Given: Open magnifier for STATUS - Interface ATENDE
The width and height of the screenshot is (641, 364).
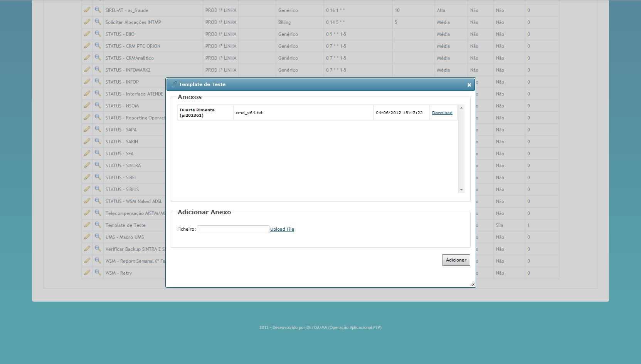Looking at the screenshot, I should click(98, 94).
